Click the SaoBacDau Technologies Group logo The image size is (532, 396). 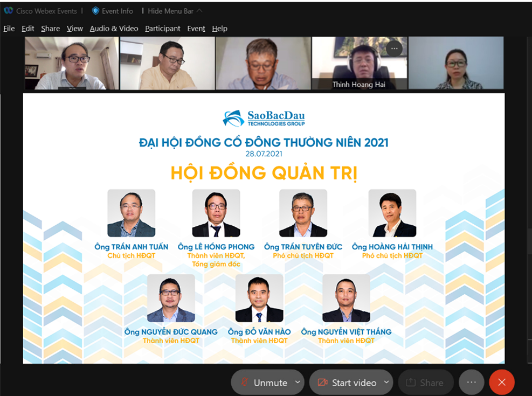pyautogui.click(x=264, y=119)
